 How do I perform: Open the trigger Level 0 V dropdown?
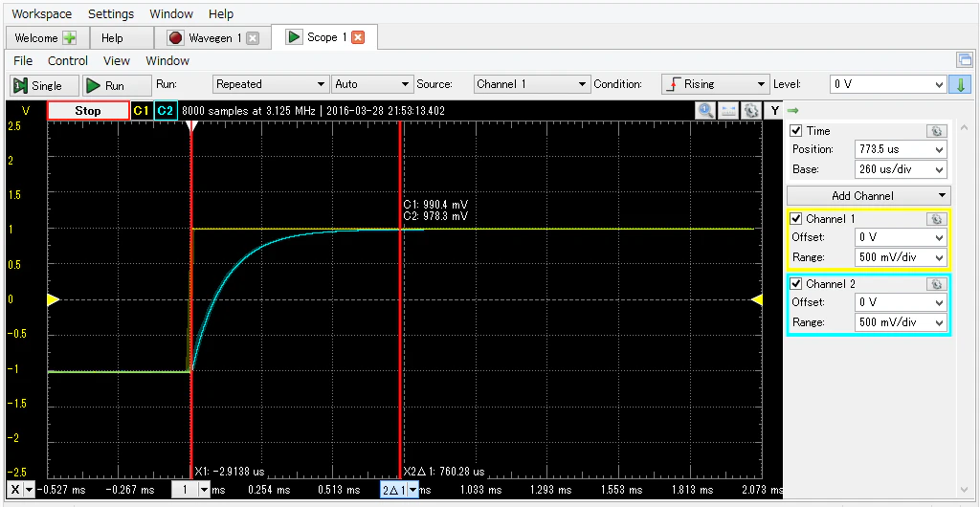(888, 84)
